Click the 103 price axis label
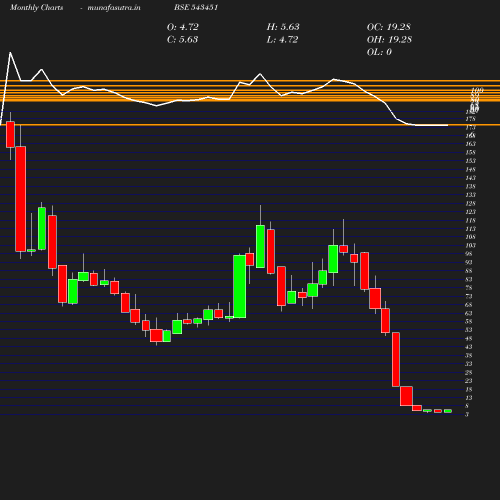This screenshot has height=500, width=500. (470, 245)
